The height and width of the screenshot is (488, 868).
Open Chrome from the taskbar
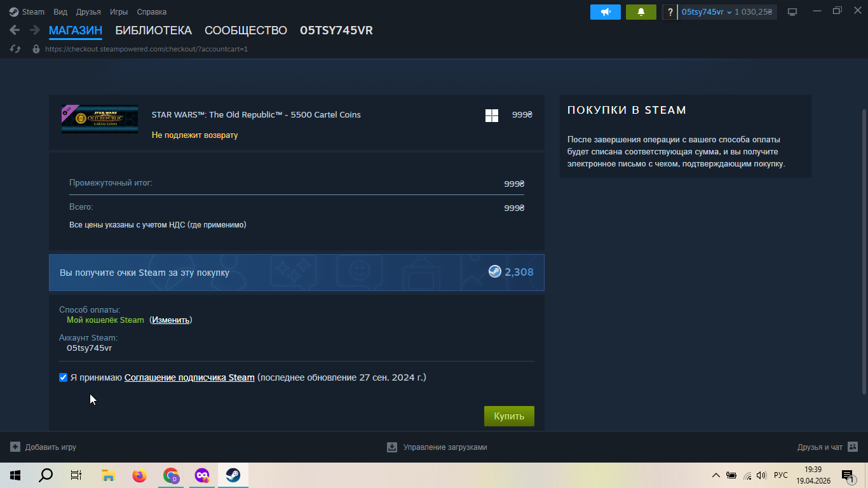[170, 475]
